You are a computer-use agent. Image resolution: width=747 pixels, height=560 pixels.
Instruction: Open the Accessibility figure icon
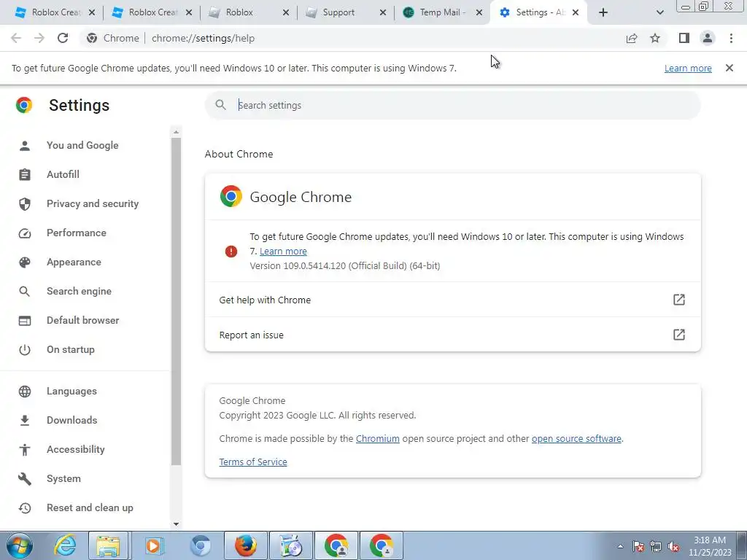tap(25, 449)
